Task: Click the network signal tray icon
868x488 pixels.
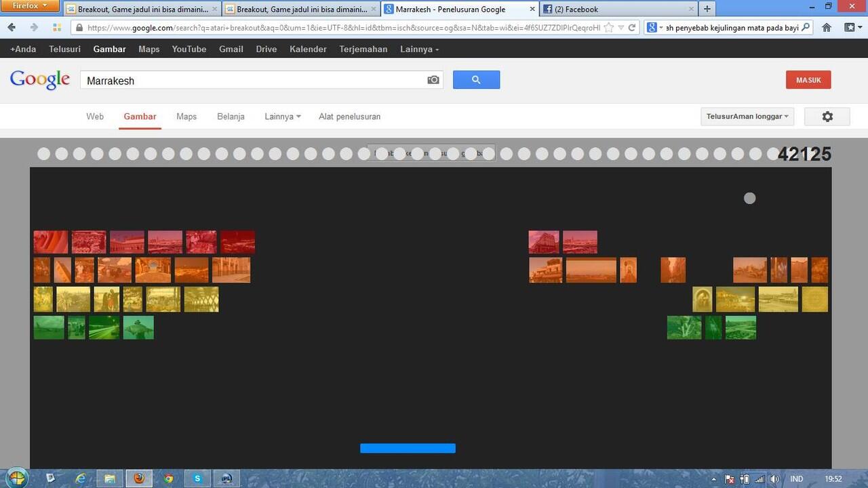Action: [x=759, y=479]
